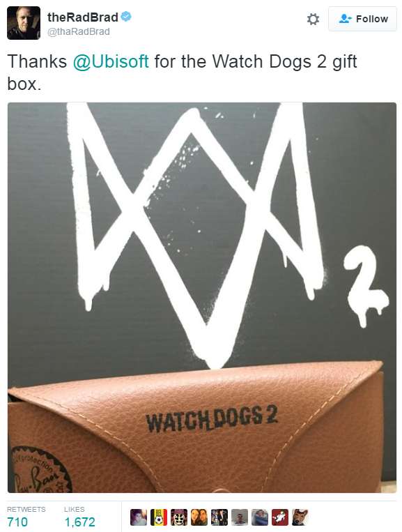Select the red avatar with falling figure

(280, 517)
